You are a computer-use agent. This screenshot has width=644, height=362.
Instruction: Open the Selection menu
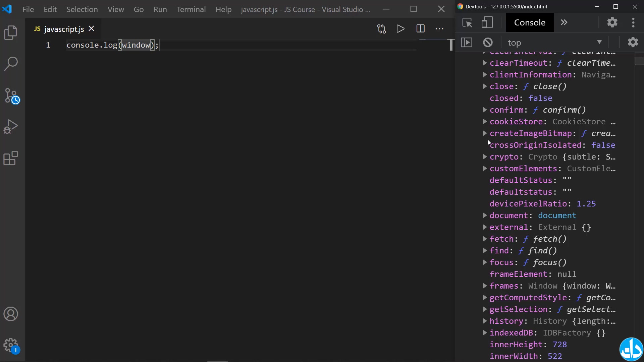[x=82, y=9]
